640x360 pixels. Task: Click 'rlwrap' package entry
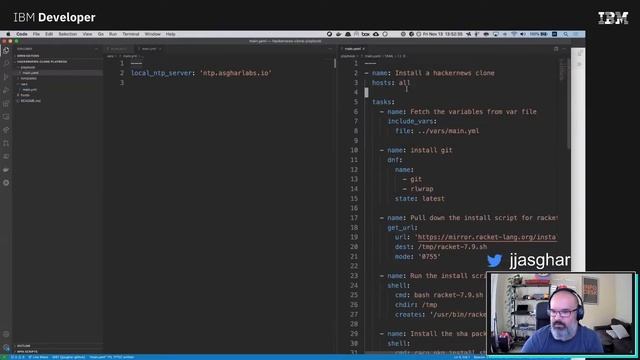coord(422,189)
